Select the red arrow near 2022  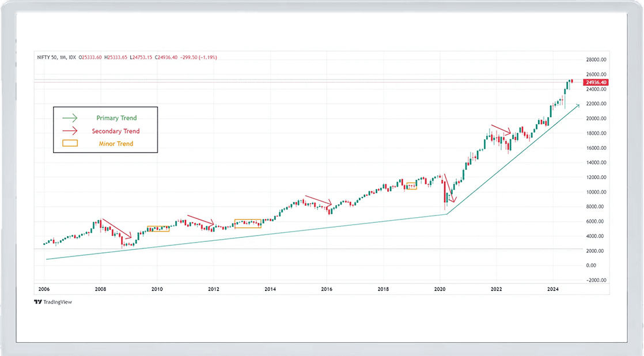pyautogui.click(x=501, y=130)
